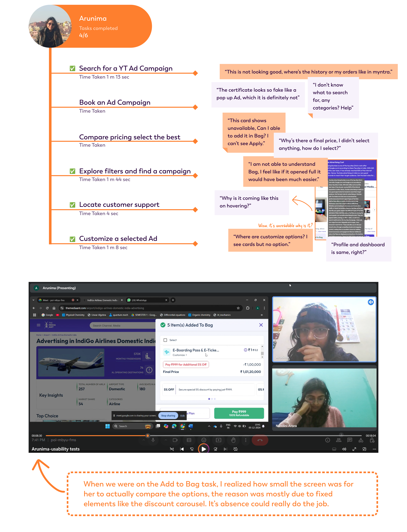
Task: Click the bag list scrollbar down arrow
Action: [x=262, y=357]
